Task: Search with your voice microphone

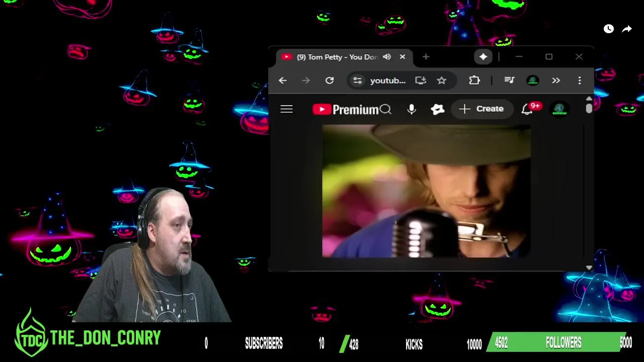Action: pos(412,109)
